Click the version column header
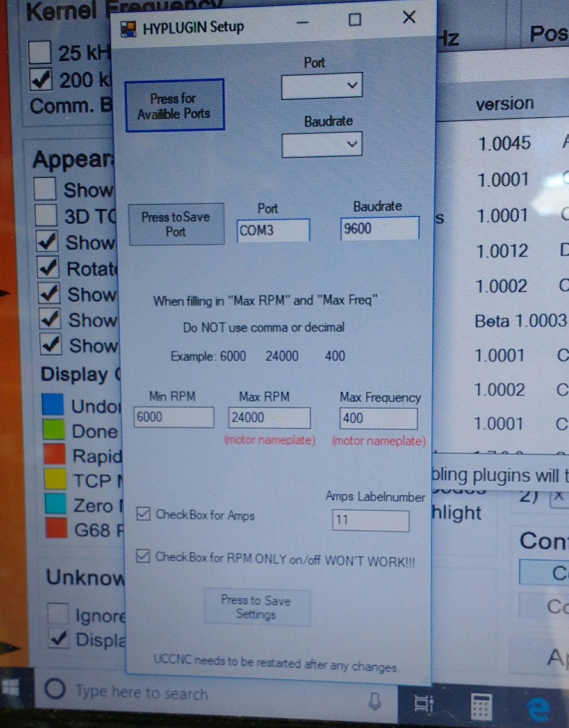 pyautogui.click(x=505, y=104)
